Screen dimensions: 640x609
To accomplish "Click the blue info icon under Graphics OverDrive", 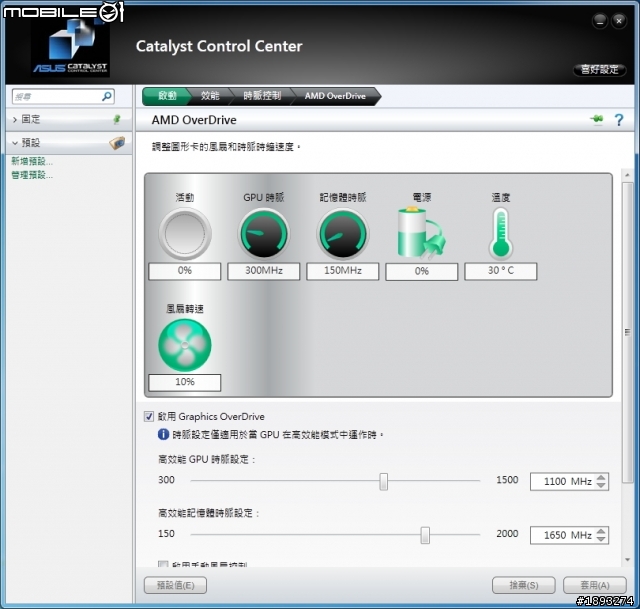I will pos(163,434).
